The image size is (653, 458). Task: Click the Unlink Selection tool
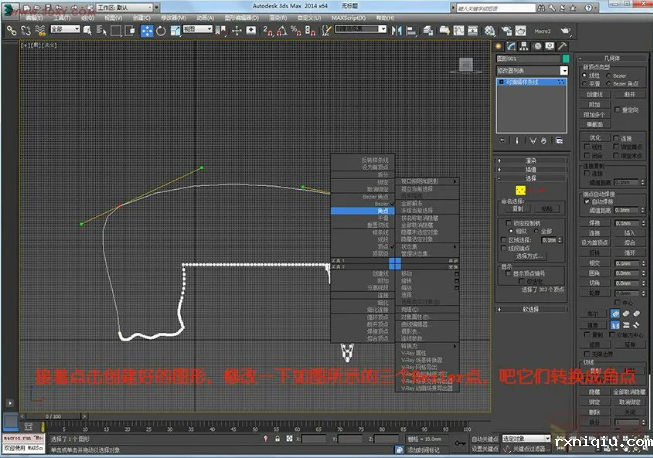click(26, 30)
